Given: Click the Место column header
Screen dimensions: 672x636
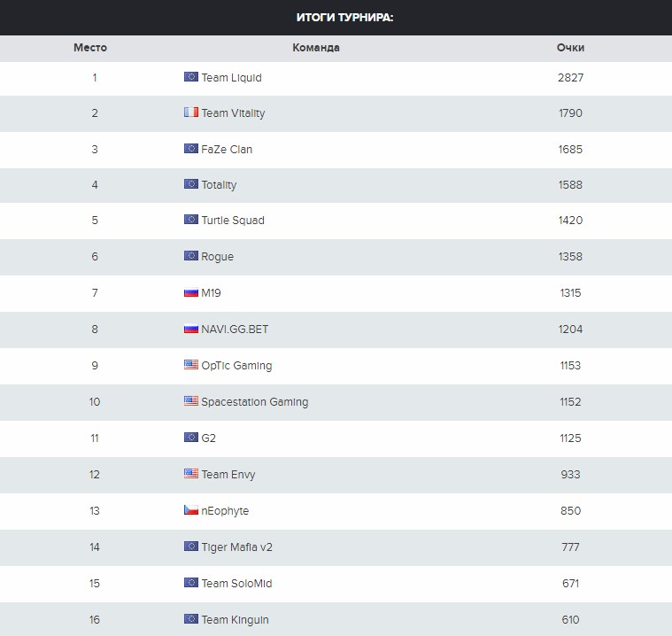Looking at the screenshot, I should [x=90, y=48].
